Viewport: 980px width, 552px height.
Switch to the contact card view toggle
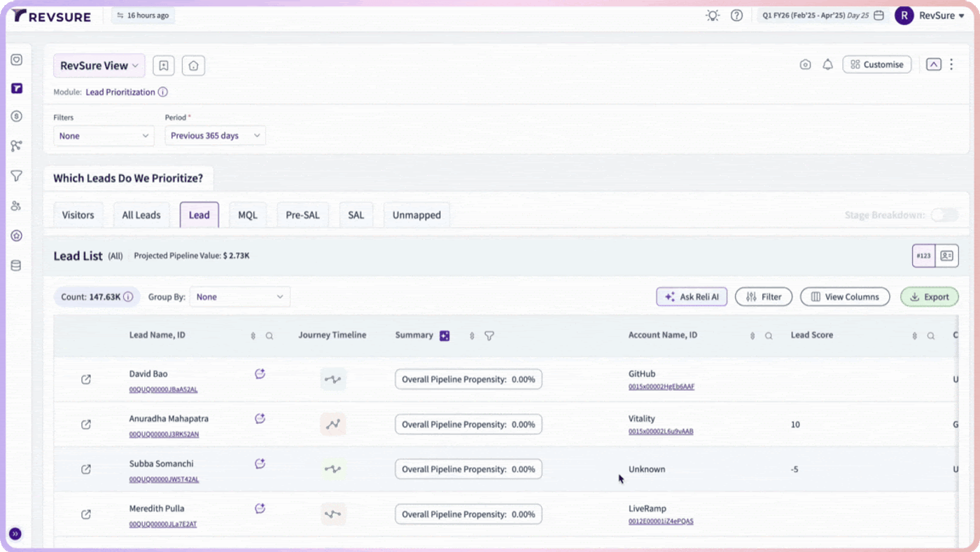tap(947, 256)
